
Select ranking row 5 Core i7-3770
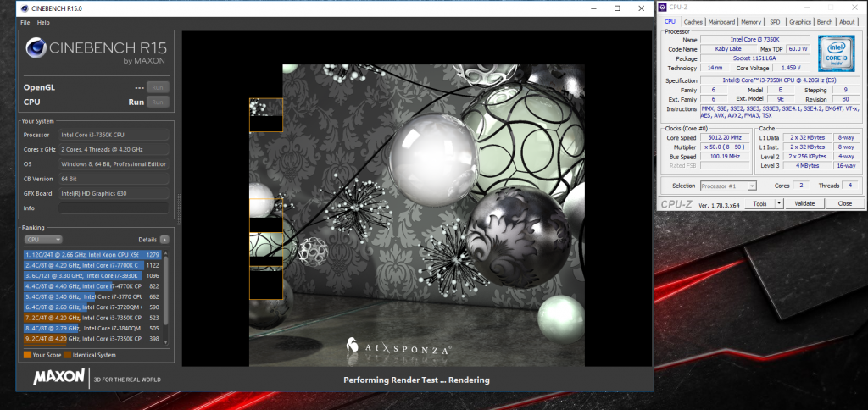click(92, 296)
